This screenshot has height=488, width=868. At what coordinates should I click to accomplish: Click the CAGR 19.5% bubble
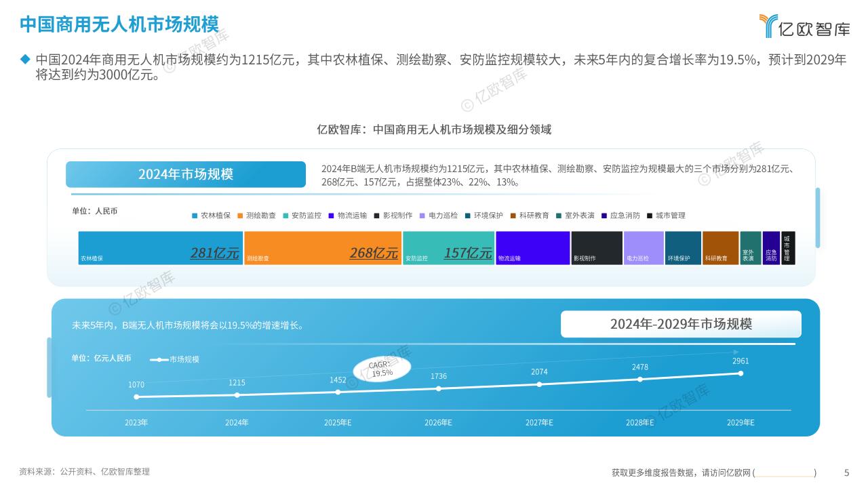tap(382, 369)
